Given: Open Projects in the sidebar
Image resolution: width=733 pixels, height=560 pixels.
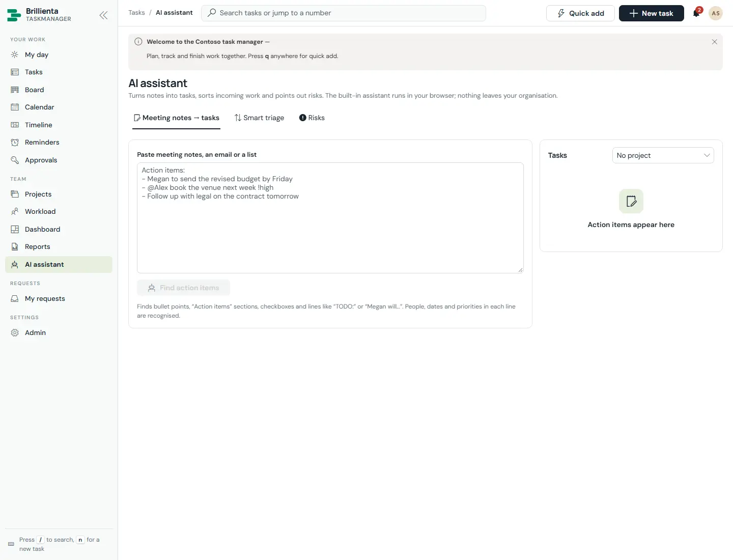Looking at the screenshot, I should coord(59,194).
